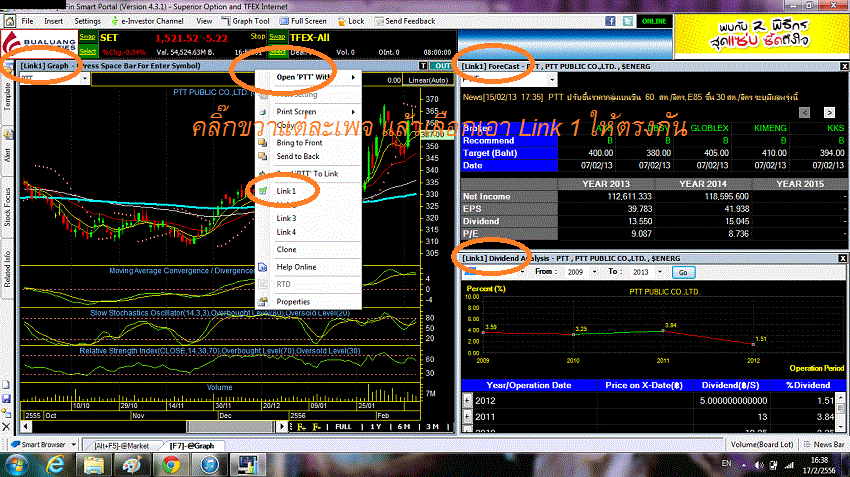The height and width of the screenshot is (477, 850).
Task: Click the first yellow F icon below the chart
Action: (301, 427)
